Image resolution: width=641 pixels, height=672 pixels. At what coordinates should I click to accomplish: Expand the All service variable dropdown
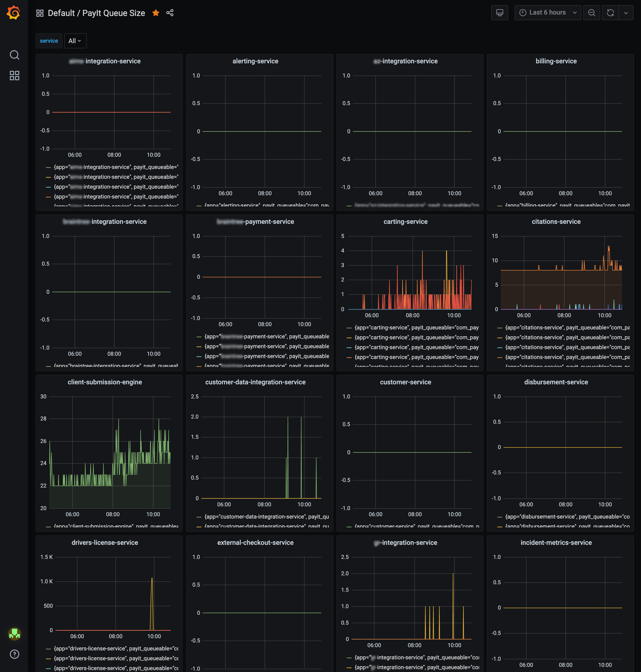point(75,41)
